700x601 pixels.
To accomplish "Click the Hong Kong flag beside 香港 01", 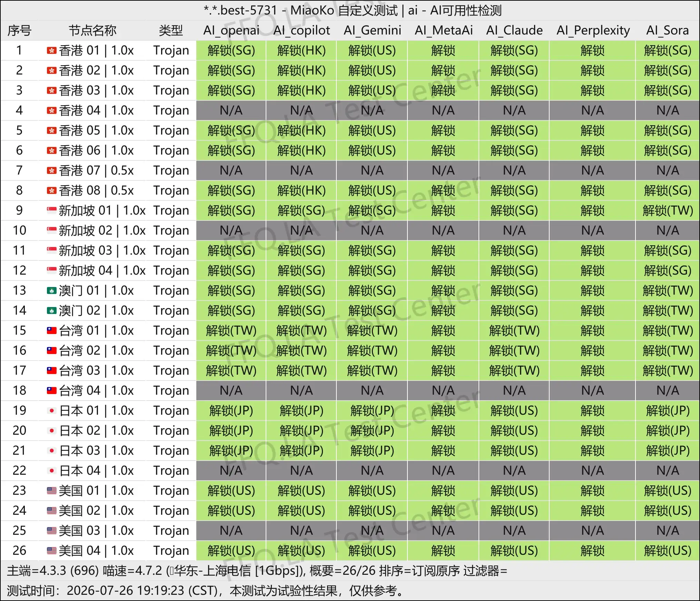I will coord(51,51).
